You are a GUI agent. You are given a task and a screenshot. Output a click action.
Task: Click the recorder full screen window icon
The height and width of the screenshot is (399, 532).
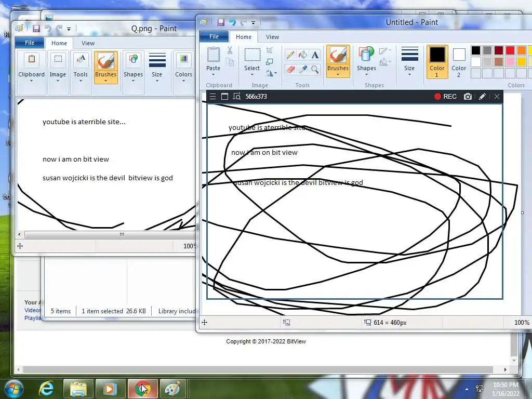coord(224,96)
